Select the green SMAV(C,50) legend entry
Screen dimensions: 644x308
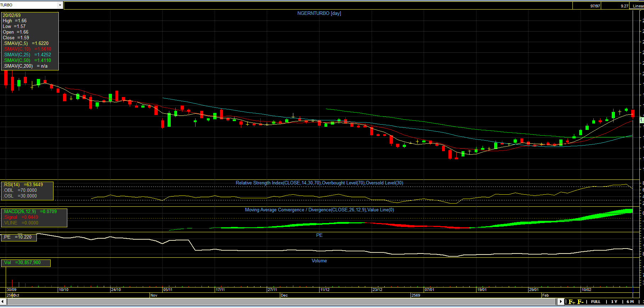27,61
